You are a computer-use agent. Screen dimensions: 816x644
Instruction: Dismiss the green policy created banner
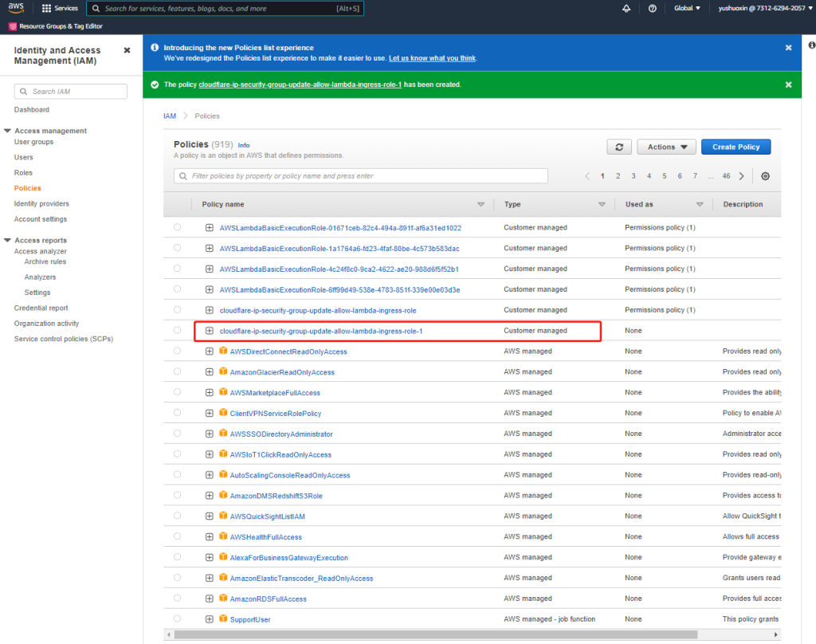click(x=788, y=84)
